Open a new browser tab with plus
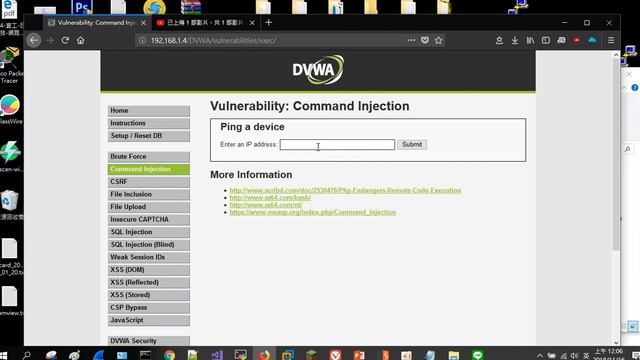The height and width of the screenshot is (360, 640). point(269,22)
